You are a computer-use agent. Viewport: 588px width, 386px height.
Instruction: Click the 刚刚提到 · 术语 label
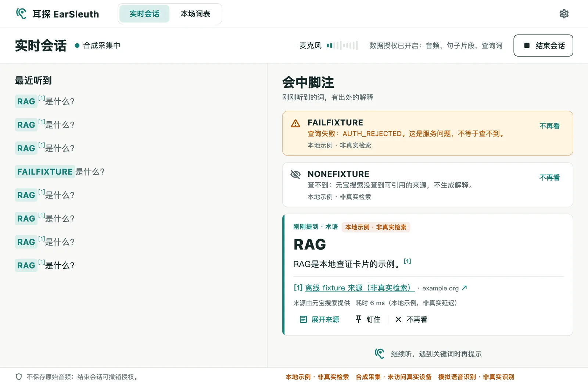315,227
